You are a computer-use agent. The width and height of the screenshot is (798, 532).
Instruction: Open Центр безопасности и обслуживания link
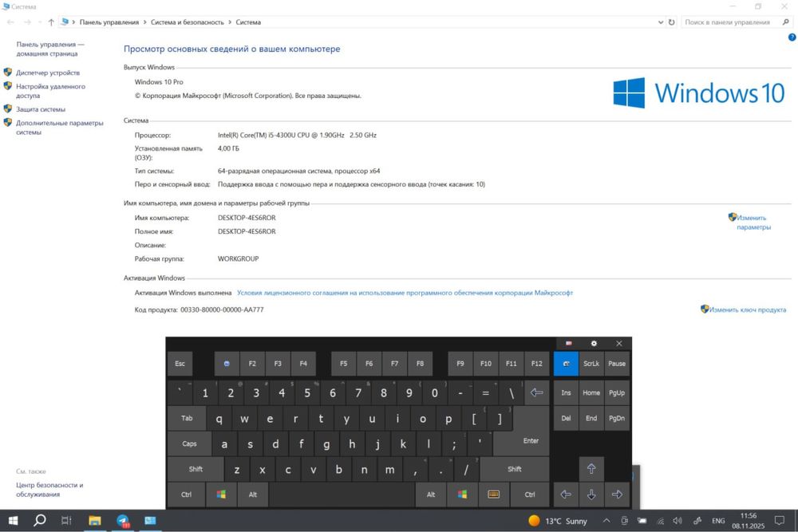coord(49,489)
